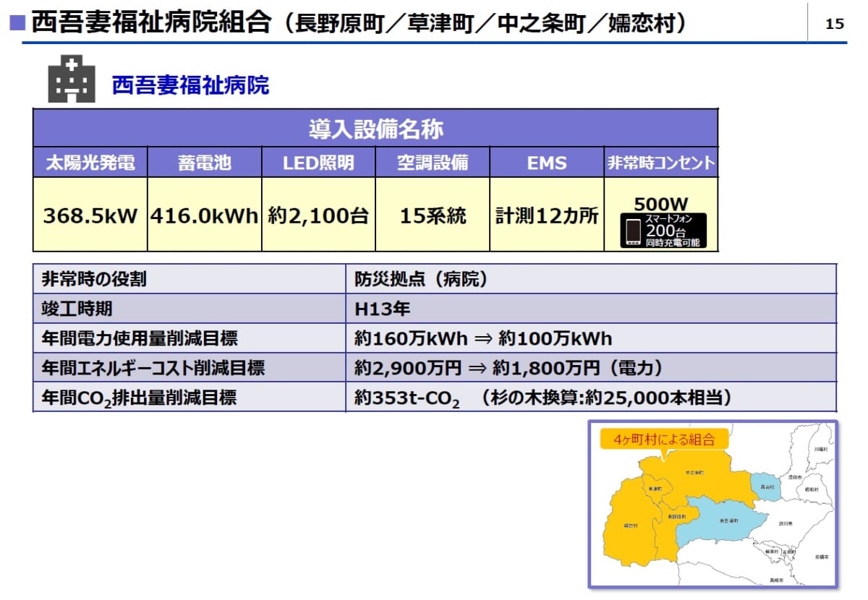868x600 pixels.
Task: Select the 中之条町 region on the map
Action: point(694,473)
